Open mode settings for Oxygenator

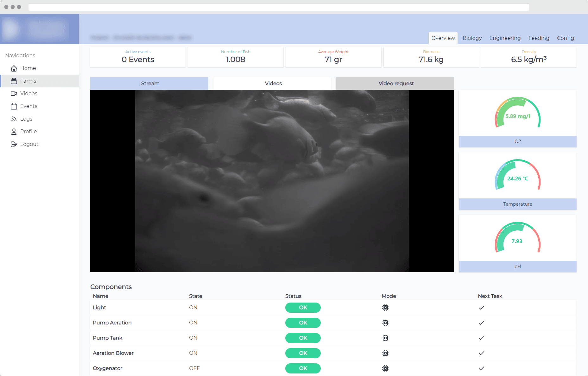click(x=385, y=368)
